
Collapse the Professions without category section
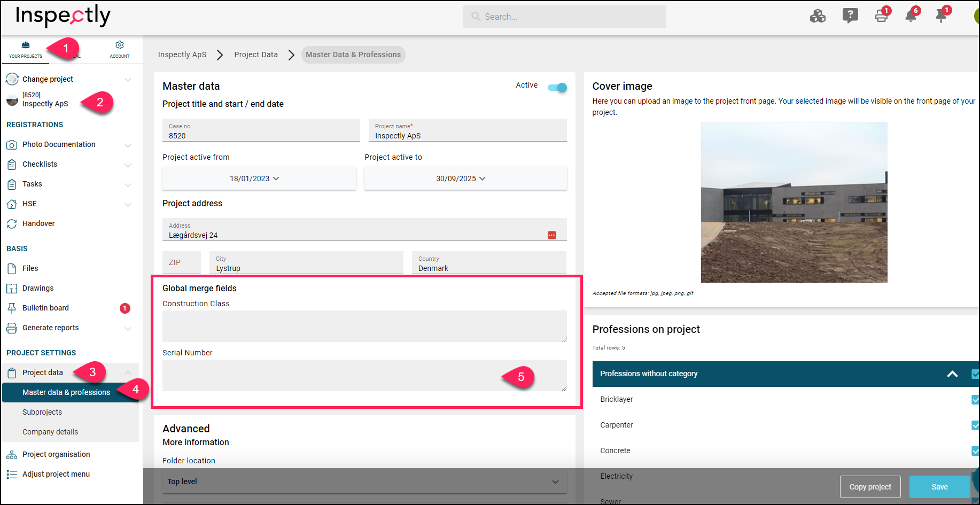click(x=952, y=374)
